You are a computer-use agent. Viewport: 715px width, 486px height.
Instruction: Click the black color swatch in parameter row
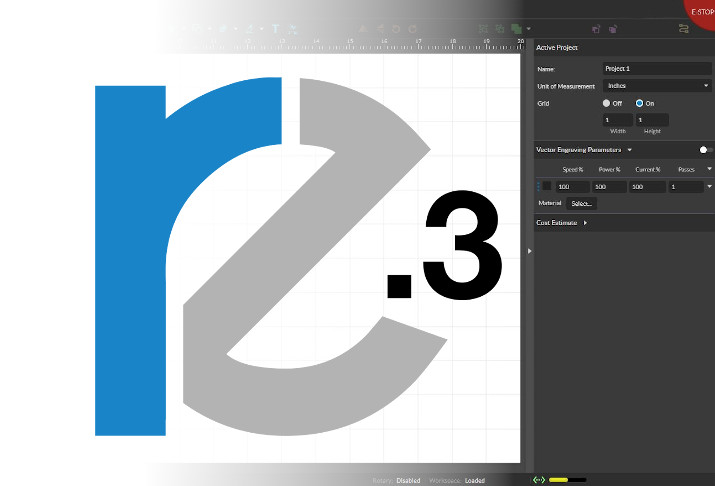(547, 186)
